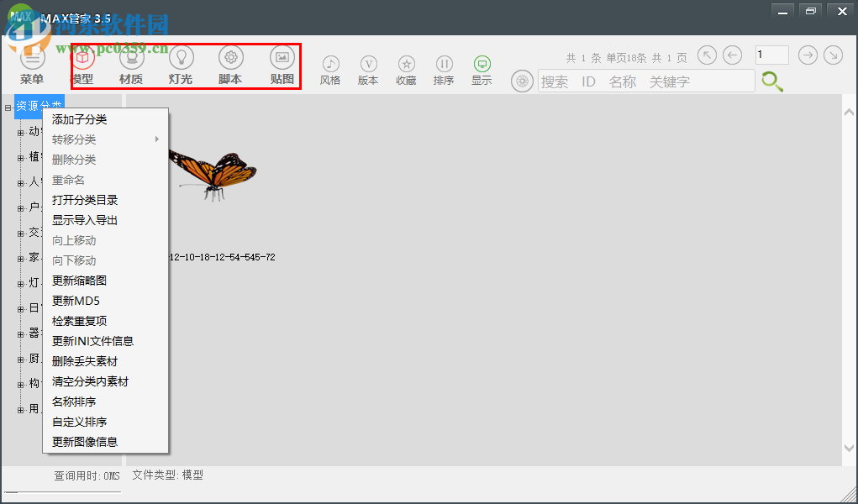Select the 材质 material icon
The width and height of the screenshot is (858, 504).
[x=131, y=58]
